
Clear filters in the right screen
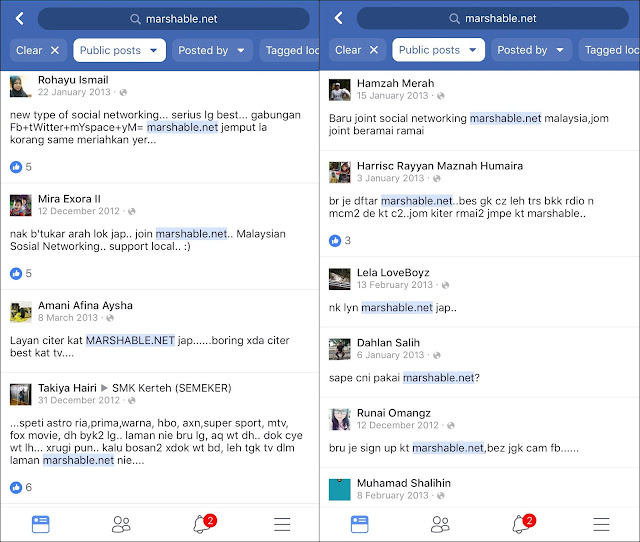[x=357, y=50]
